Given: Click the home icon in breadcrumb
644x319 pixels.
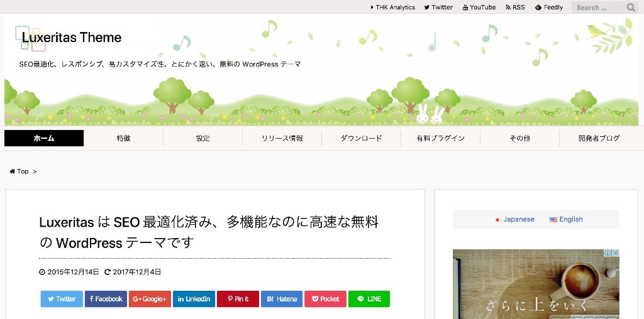Looking at the screenshot, I should (x=13, y=171).
